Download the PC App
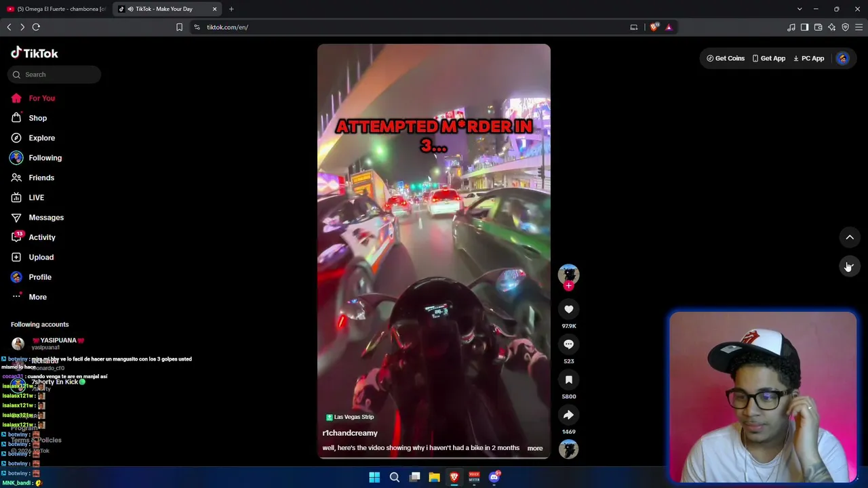This screenshot has width=868, height=488. click(x=808, y=58)
